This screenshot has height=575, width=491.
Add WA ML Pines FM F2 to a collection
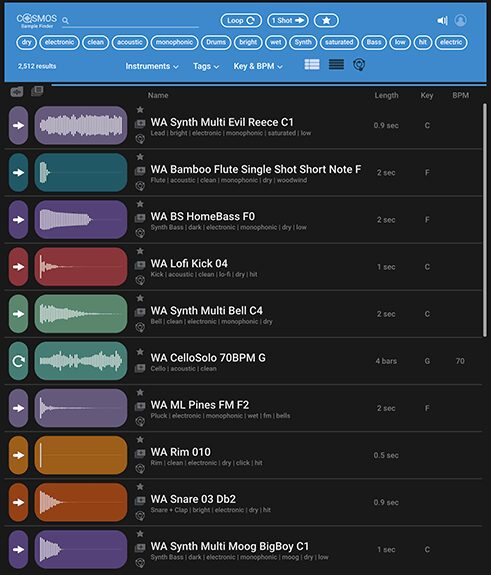[140, 407]
